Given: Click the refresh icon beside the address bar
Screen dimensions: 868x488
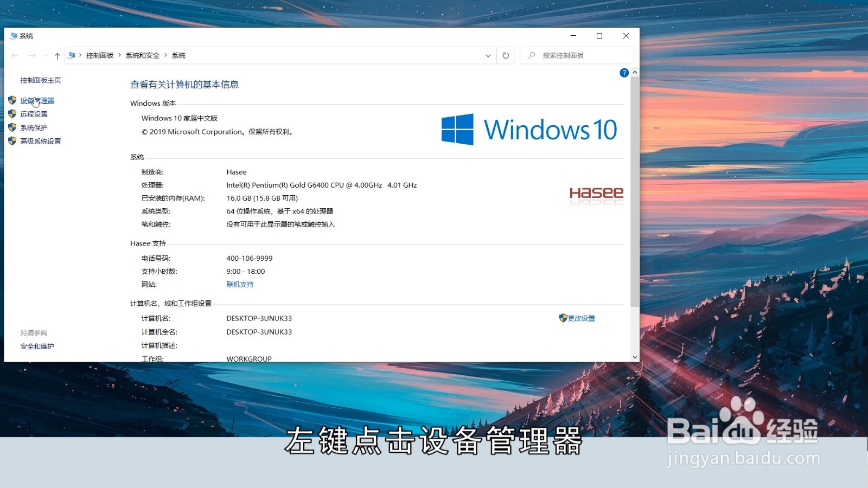Looking at the screenshot, I should click(505, 55).
